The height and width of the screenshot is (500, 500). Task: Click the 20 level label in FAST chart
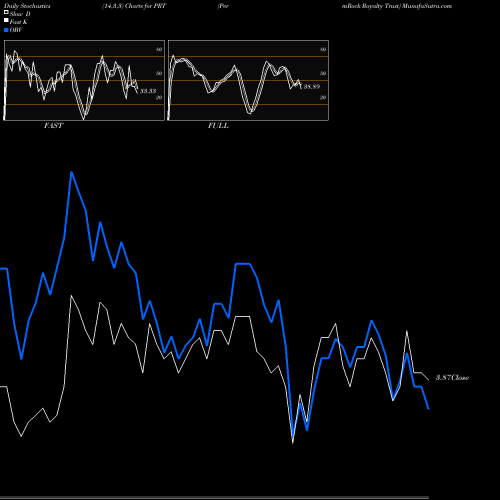[159, 97]
